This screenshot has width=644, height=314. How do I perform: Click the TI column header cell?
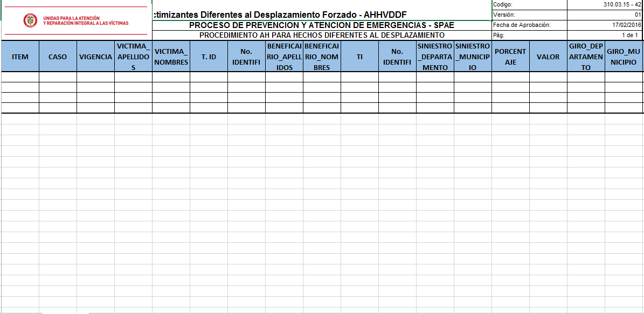click(x=359, y=57)
